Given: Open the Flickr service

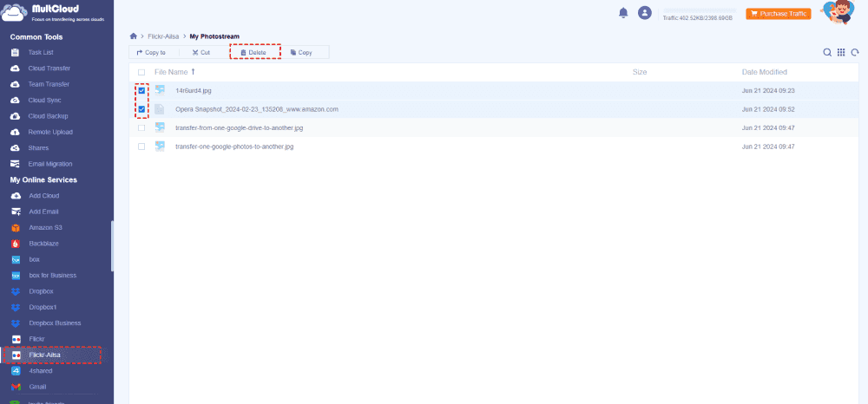Looking at the screenshot, I should click(x=36, y=339).
